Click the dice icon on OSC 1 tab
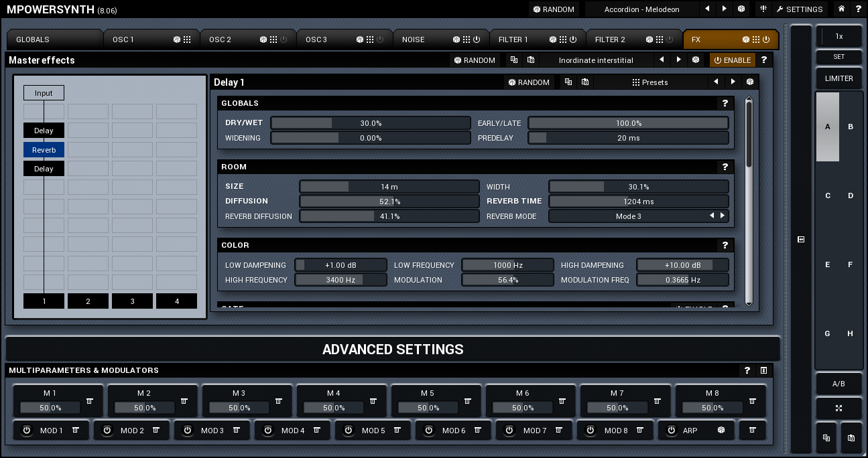The image size is (868, 458). 177,40
